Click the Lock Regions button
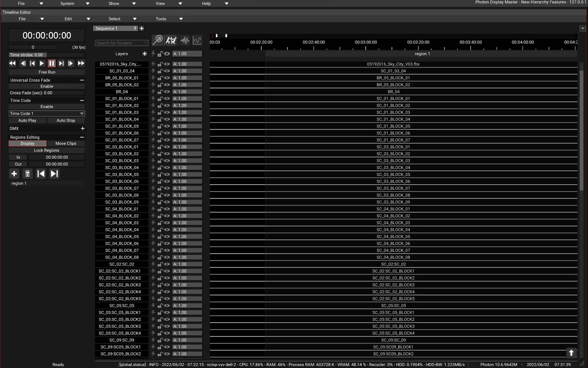 [47, 150]
